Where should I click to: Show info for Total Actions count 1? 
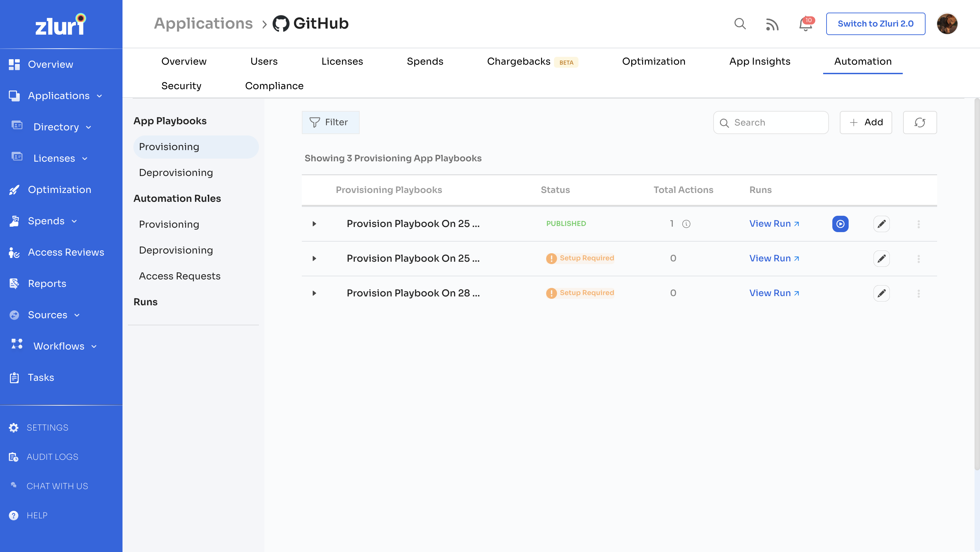pyautogui.click(x=686, y=224)
